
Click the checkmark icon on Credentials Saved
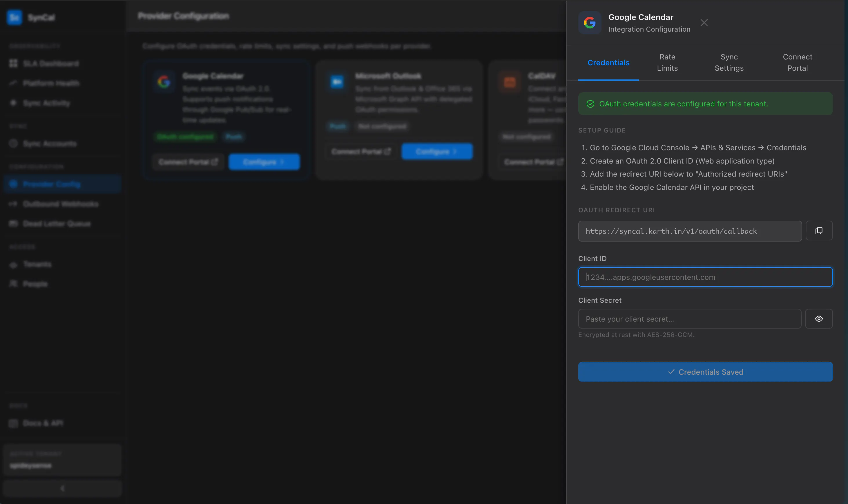[671, 372]
